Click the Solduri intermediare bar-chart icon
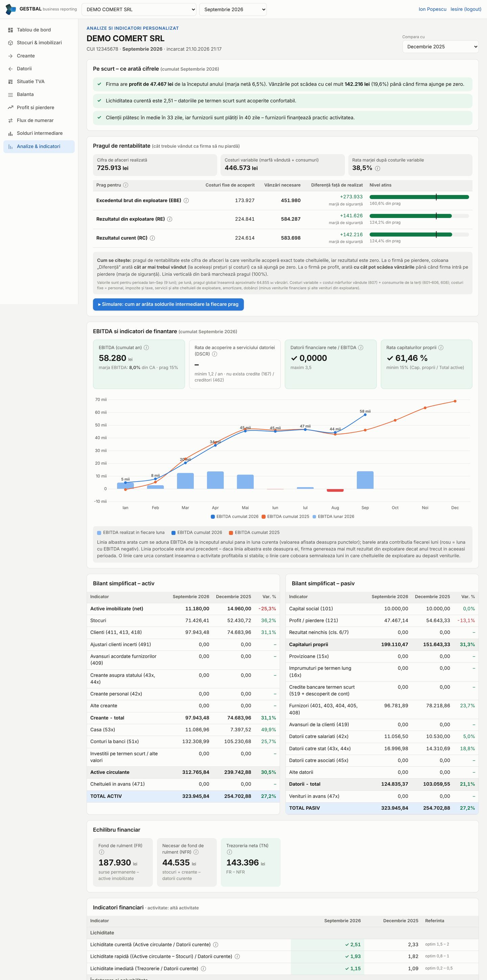This screenshot has height=980, width=487. coord(10,133)
